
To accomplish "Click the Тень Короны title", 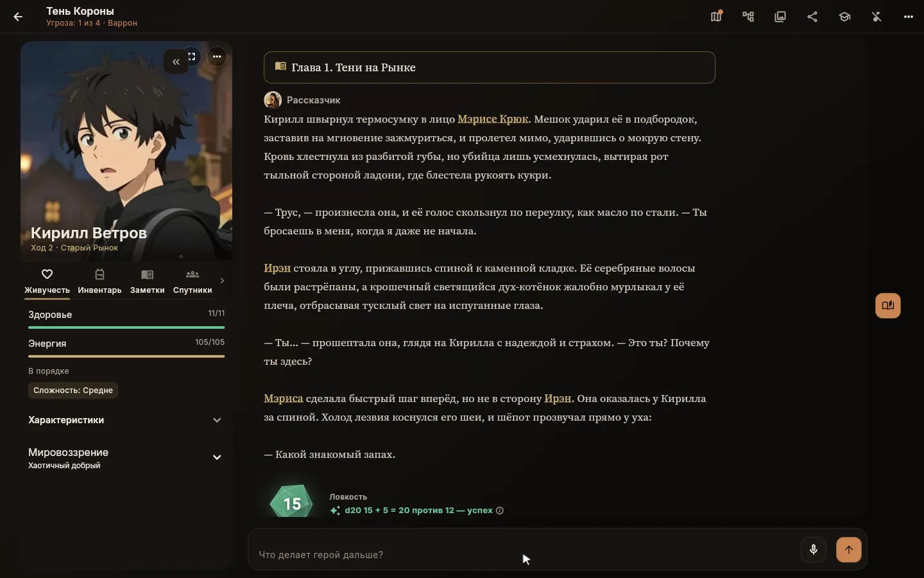I will [x=80, y=11].
